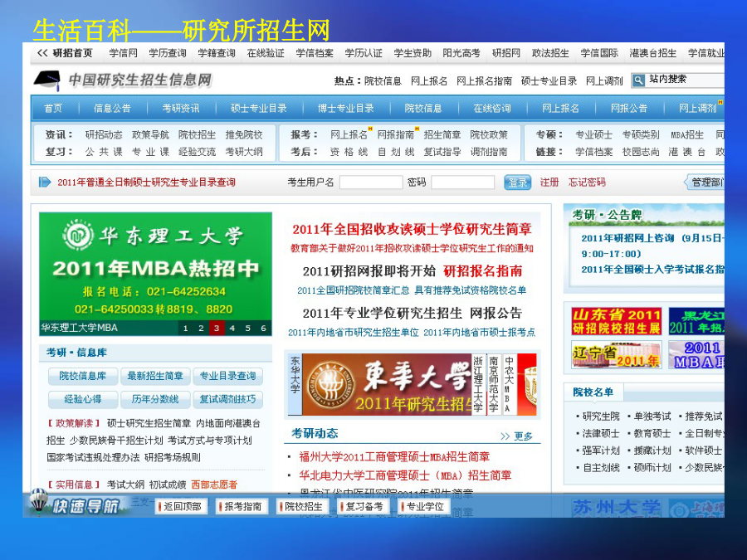Open the 考研资讯 nav tab

click(181, 108)
